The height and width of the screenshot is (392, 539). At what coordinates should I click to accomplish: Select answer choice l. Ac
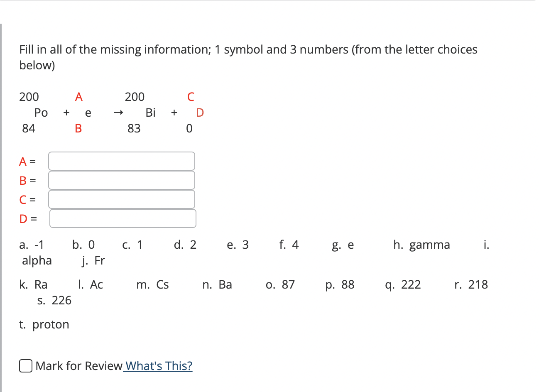pos(90,285)
